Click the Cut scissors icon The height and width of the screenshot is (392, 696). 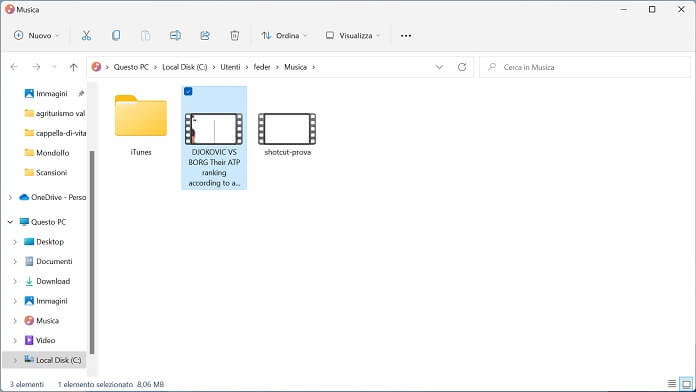point(86,36)
